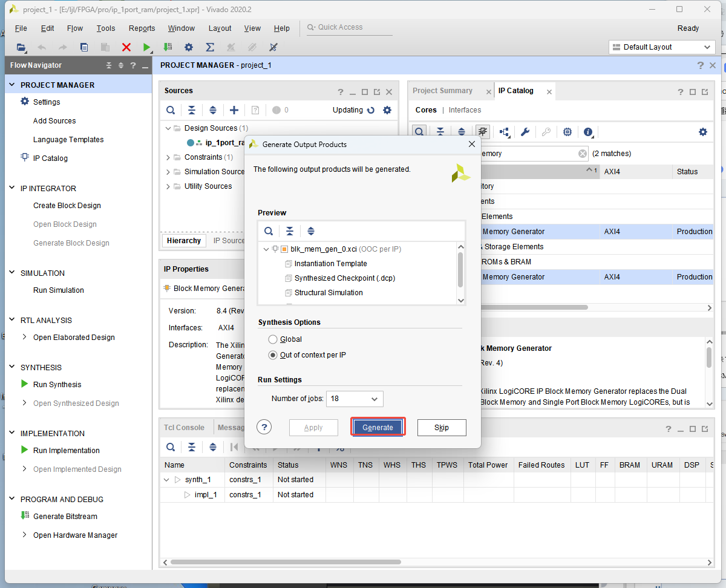Collapse all in Flow Navigator header
The width and height of the screenshot is (726, 588).
109,65
